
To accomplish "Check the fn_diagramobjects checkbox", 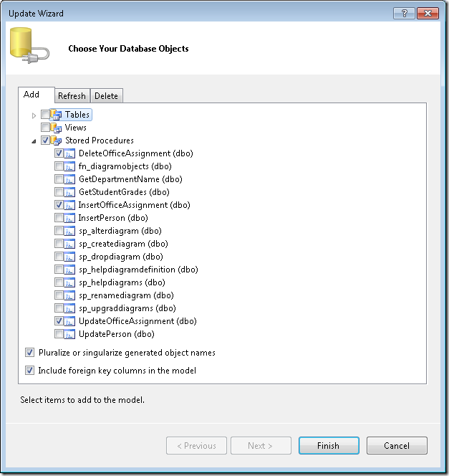I will (59, 166).
